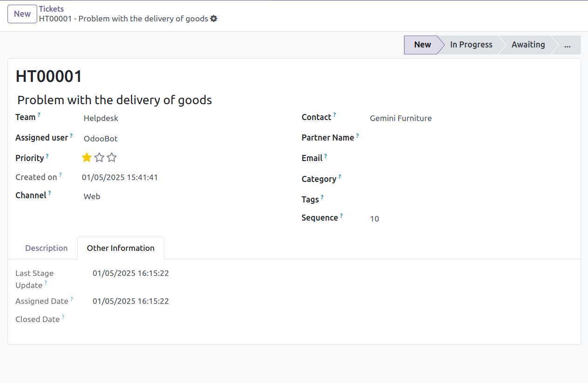Open the Channel dropdown showing Web
588x383 pixels.
(x=186, y=196)
